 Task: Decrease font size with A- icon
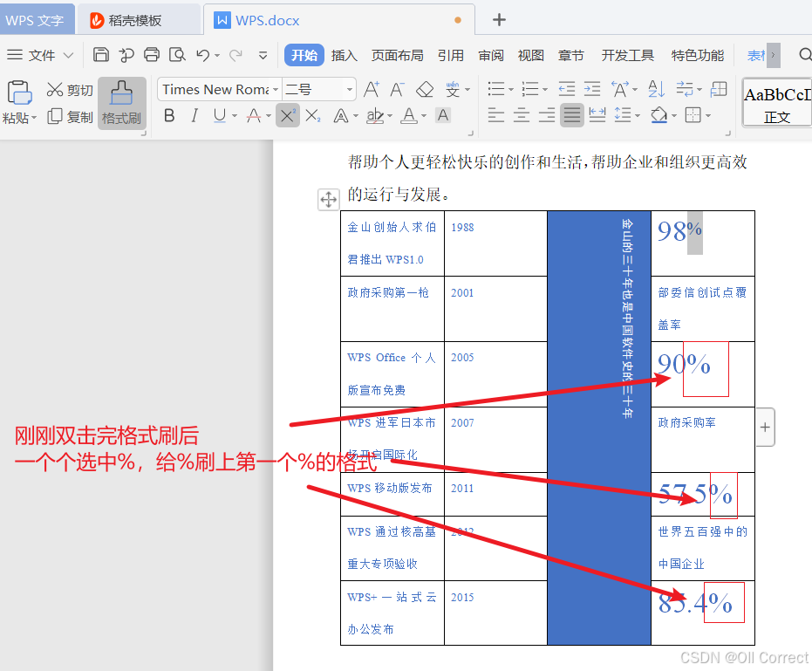coord(397,90)
